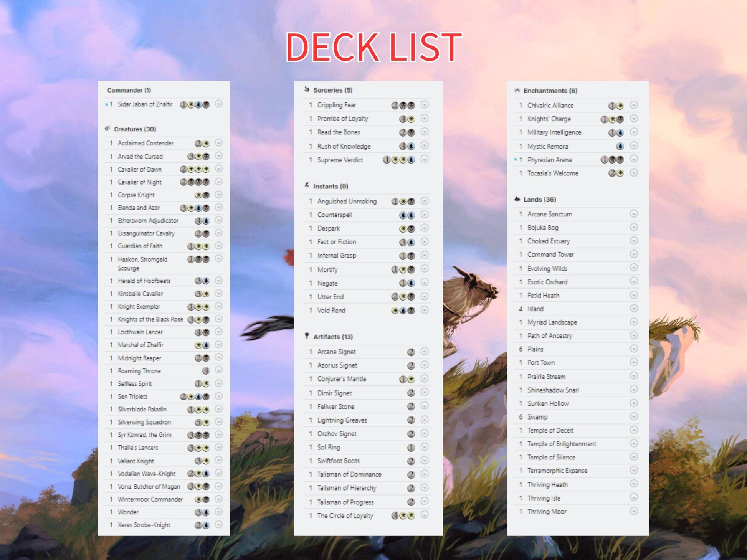Image resolution: width=747 pixels, height=560 pixels.
Task: Click the Instants lightning bolt icon
Action: click(307, 186)
